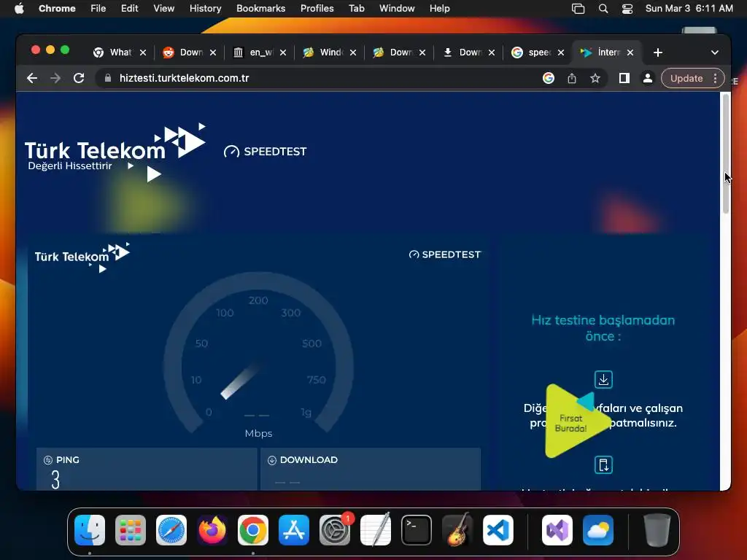Click the Update button in Chrome toolbar
The image size is (747, 560).
tap(686, 78)
